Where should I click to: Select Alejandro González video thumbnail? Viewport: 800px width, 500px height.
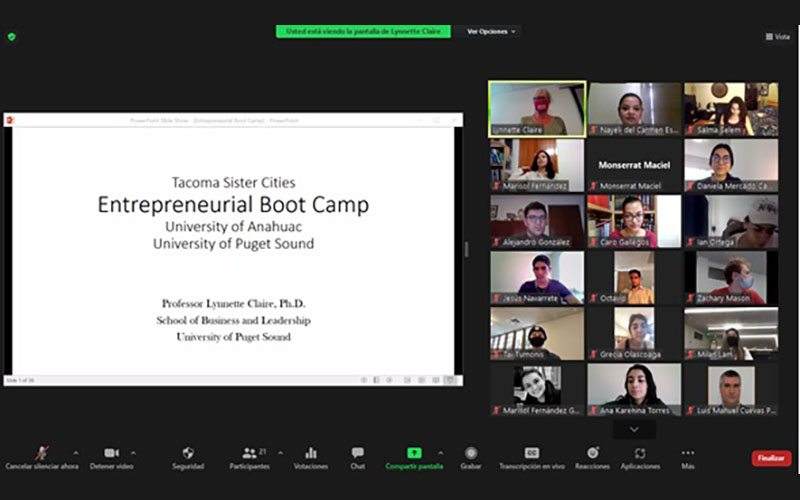537,221
